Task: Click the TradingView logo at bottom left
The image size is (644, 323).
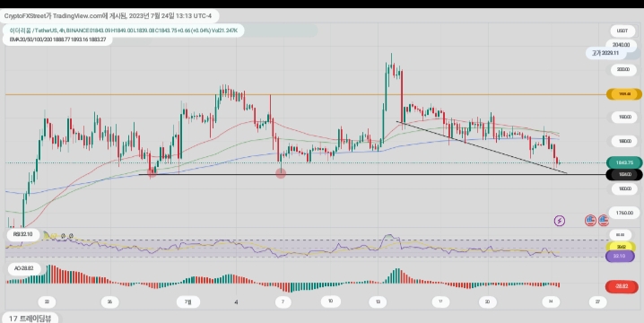Action: pos(30,319)
